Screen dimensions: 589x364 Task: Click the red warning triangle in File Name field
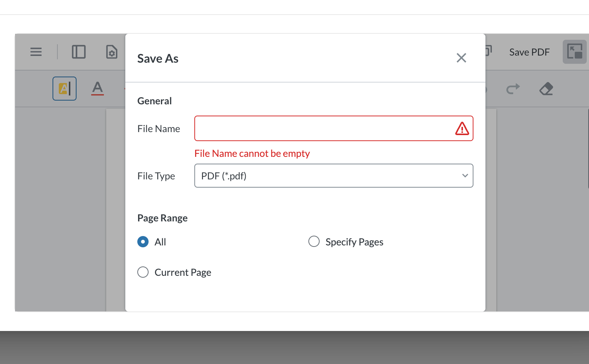click(462, 128)
